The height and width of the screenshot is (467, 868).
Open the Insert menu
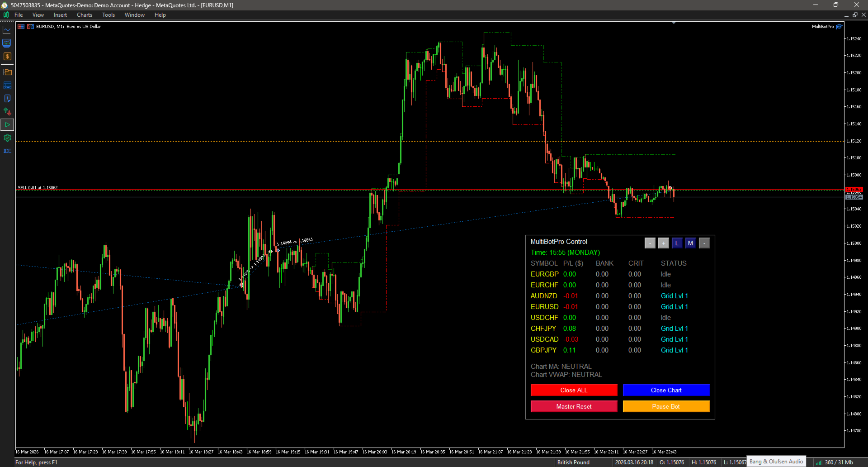[x=60, y=15]
